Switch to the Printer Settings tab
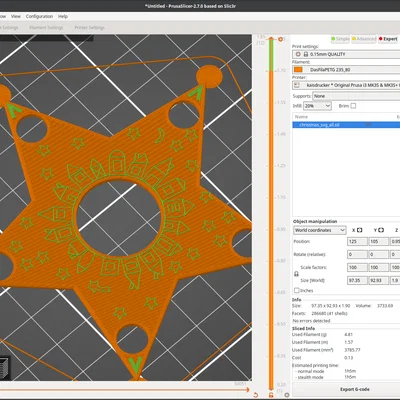 pos(89,27)
